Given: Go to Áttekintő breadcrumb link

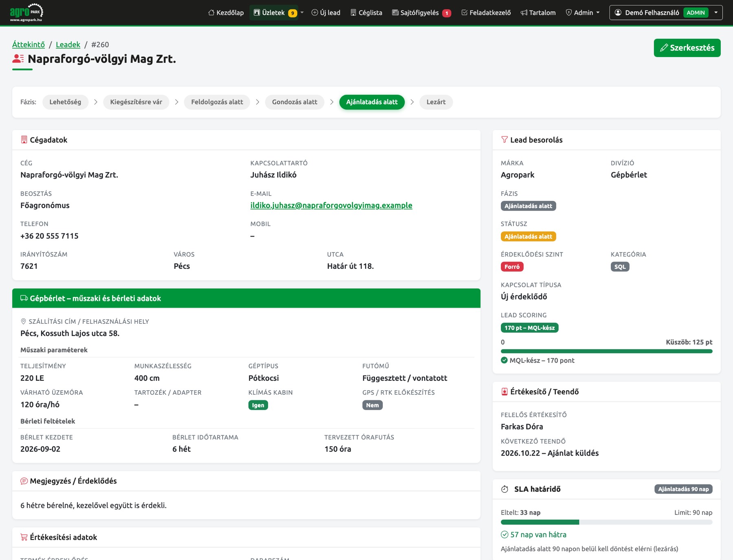Looking at the screenshot, I should coord(29,44).
